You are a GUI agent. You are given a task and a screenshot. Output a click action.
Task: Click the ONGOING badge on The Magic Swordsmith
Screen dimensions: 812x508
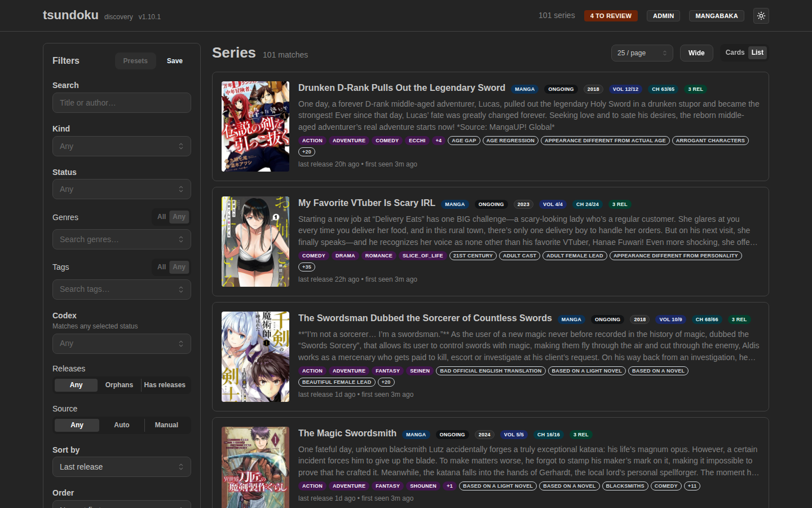point(452,435)
